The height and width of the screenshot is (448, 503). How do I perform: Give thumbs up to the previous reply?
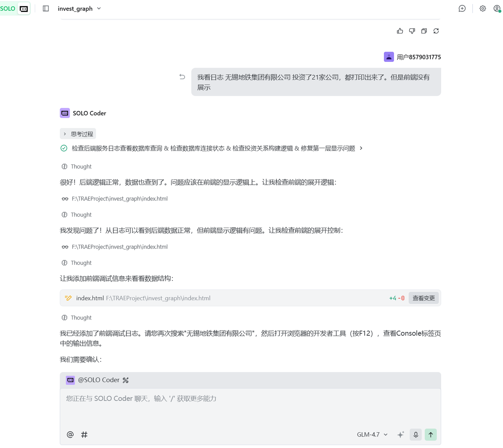pyautogui.click(x=400, y=31)
